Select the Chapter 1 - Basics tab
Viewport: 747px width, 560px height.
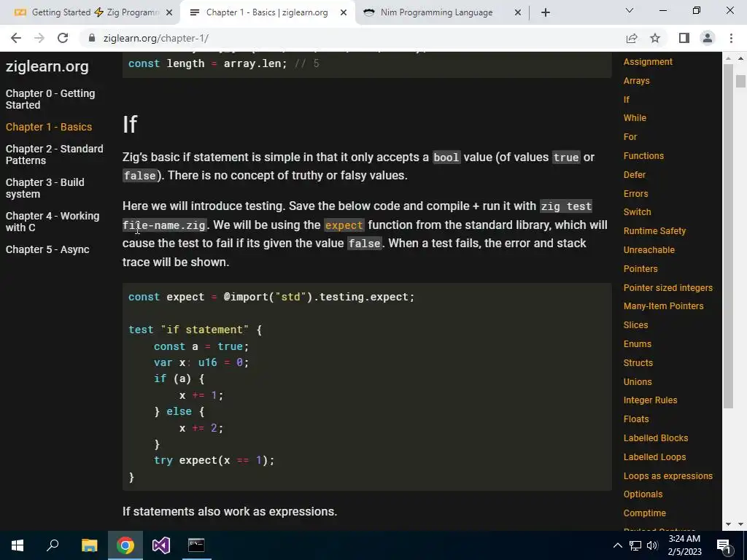point(267,12)
